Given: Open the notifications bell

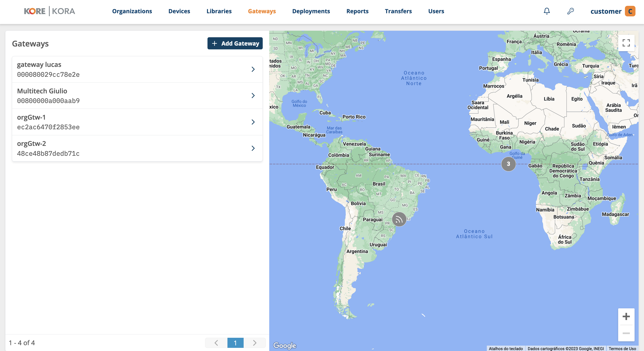Looking at the screenshot, I should click(x=547, y=11).
